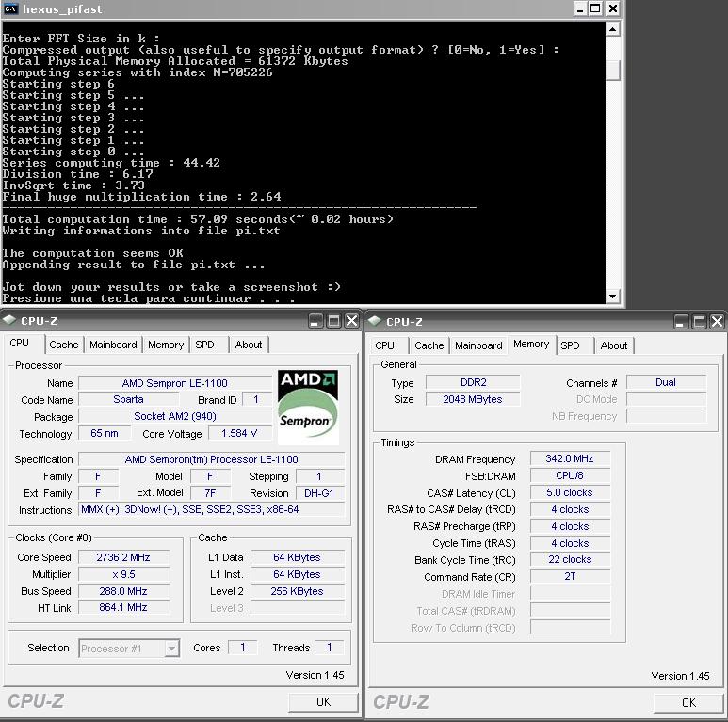Viewport: 728px width, 722px height.
Task: Click the Stepping value field
Action: tap(320, 476)
